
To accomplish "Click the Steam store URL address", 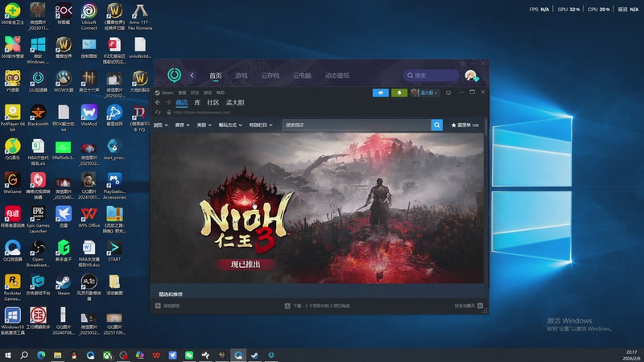I will pyautogui.click(x=202, y=112).
